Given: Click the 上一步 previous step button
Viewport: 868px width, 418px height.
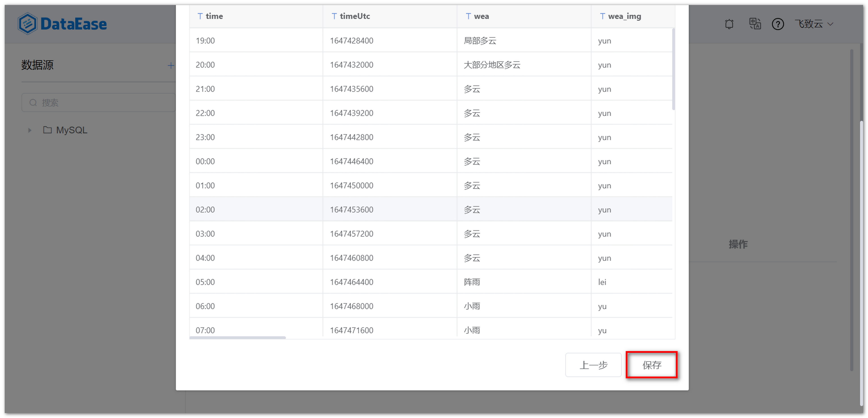Looking at the screenshot, I should [x=593, y=365].
